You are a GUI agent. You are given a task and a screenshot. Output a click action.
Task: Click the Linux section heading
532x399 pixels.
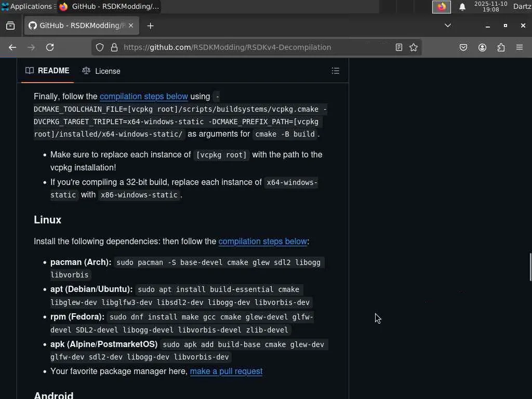click(x=47, y=220)
